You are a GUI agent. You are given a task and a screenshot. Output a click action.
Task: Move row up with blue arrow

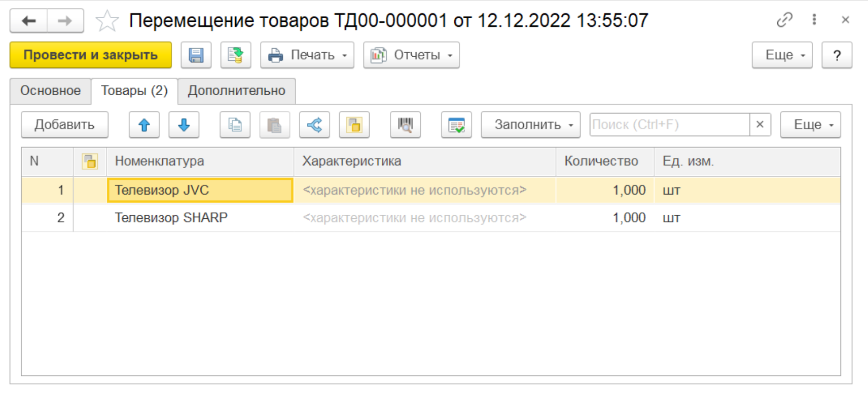coord(144,125)
